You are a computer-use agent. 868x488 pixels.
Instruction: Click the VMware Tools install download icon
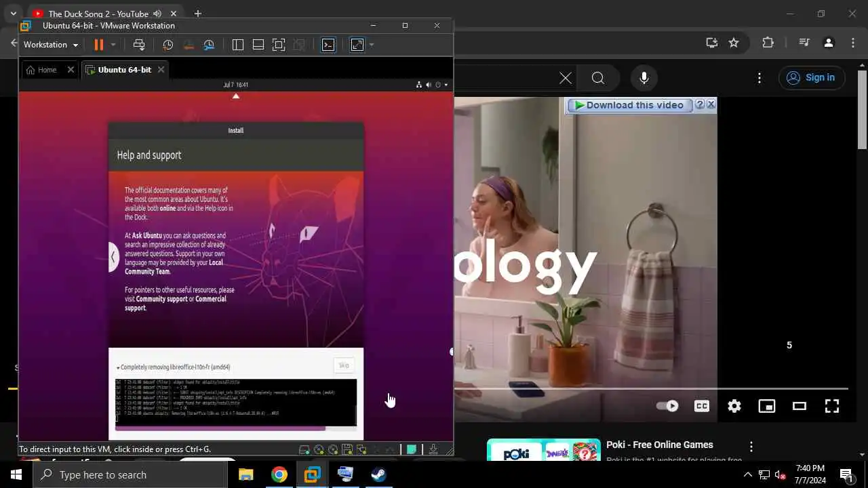pos(434,449)
